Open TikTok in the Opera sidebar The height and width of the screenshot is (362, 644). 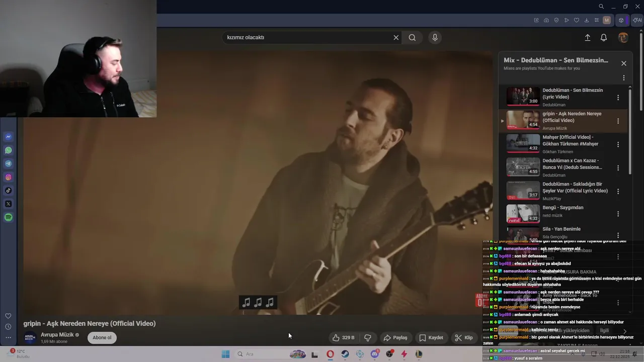[x=9, y=191]
